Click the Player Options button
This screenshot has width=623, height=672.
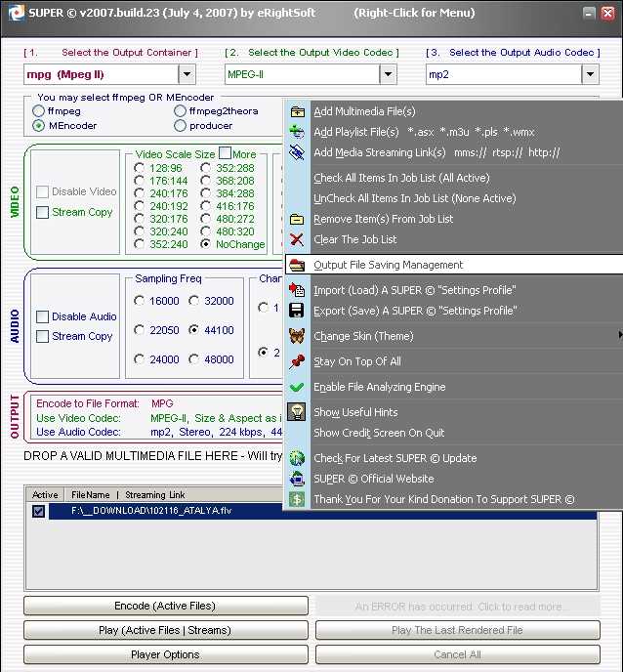point(165,654)
